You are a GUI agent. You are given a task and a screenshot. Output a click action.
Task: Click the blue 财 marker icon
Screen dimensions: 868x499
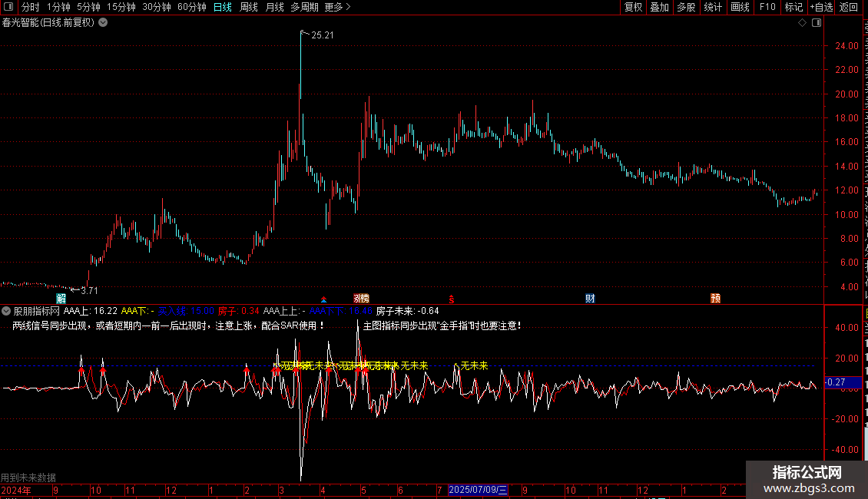pos(590,299)
